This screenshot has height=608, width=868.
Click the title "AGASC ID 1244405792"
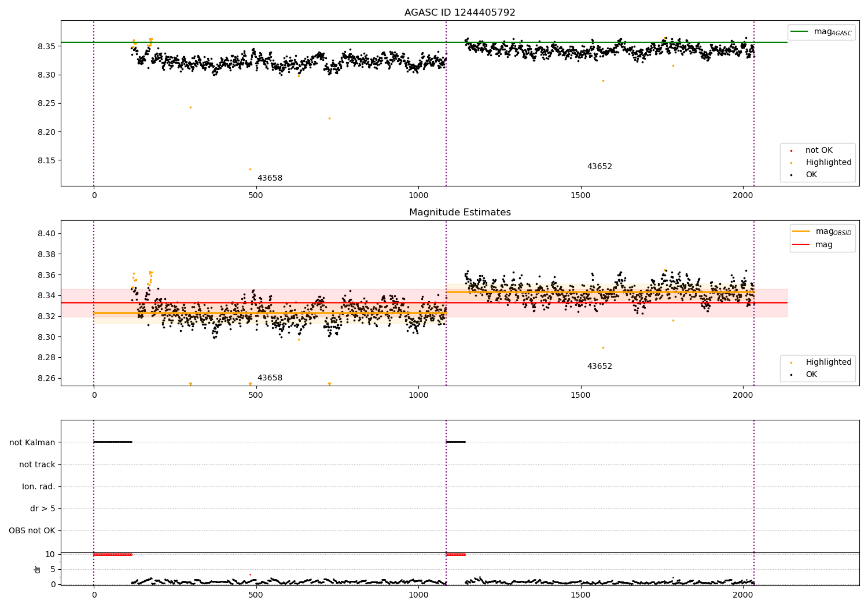click(x=459, y=12)
